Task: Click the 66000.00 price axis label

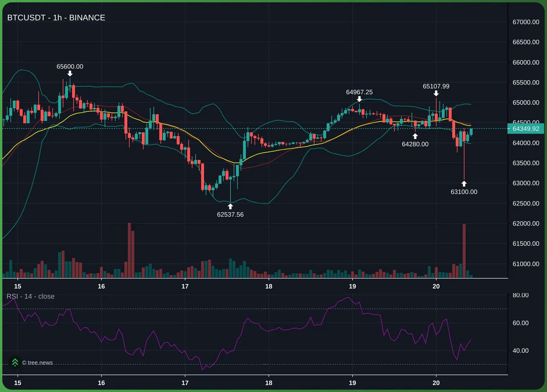Action: [526, 63]
